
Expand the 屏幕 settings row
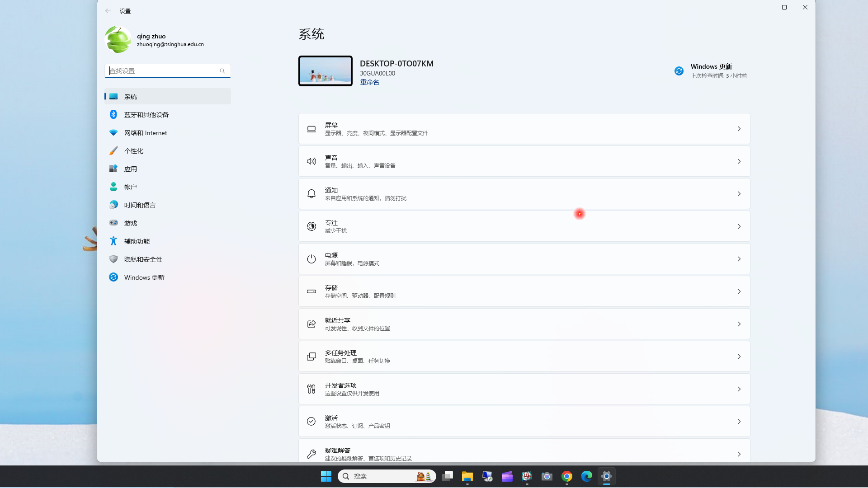click(x=524, y=128)
